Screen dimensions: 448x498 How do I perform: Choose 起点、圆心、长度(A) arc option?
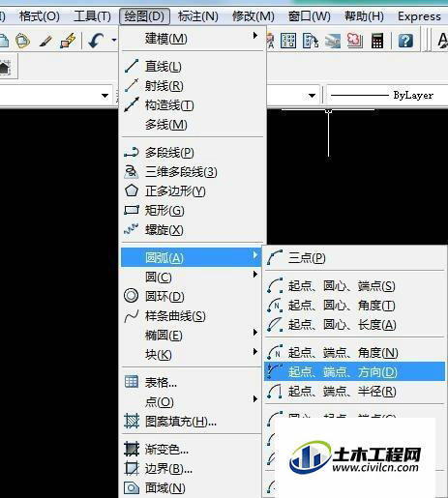(x=354, y=325)
